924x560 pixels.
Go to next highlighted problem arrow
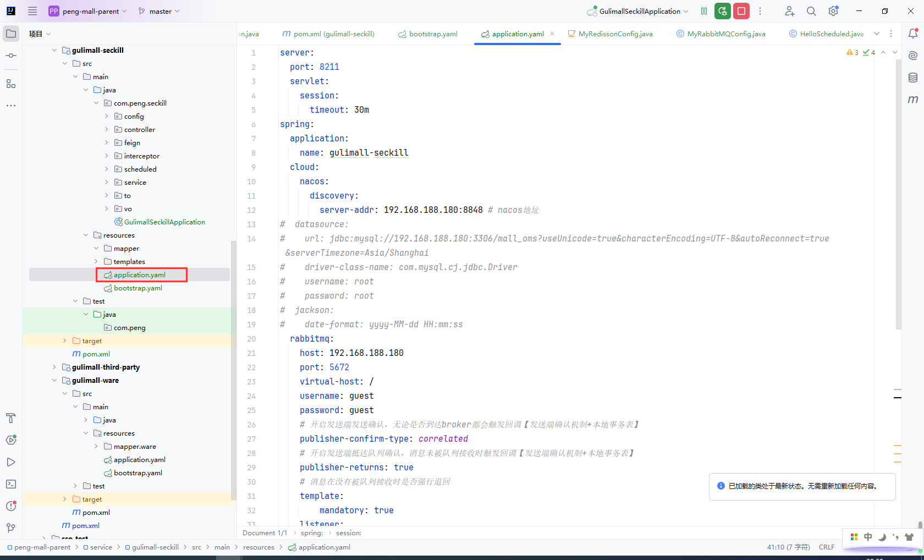click(x=895, y=52)
